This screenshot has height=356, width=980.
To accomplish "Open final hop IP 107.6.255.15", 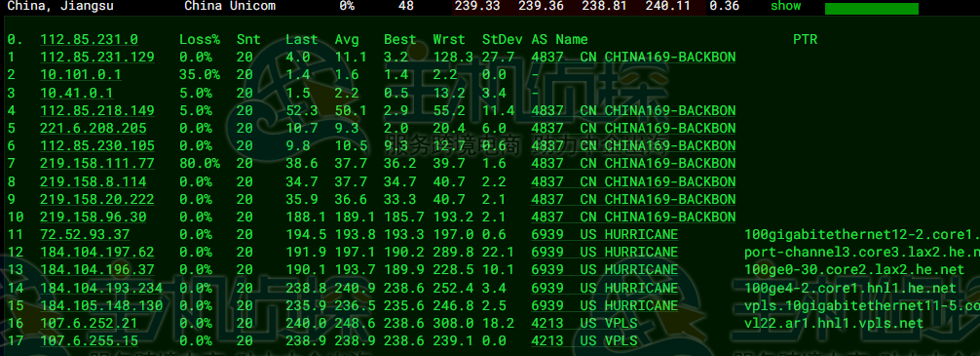I will tap(90, 341).
